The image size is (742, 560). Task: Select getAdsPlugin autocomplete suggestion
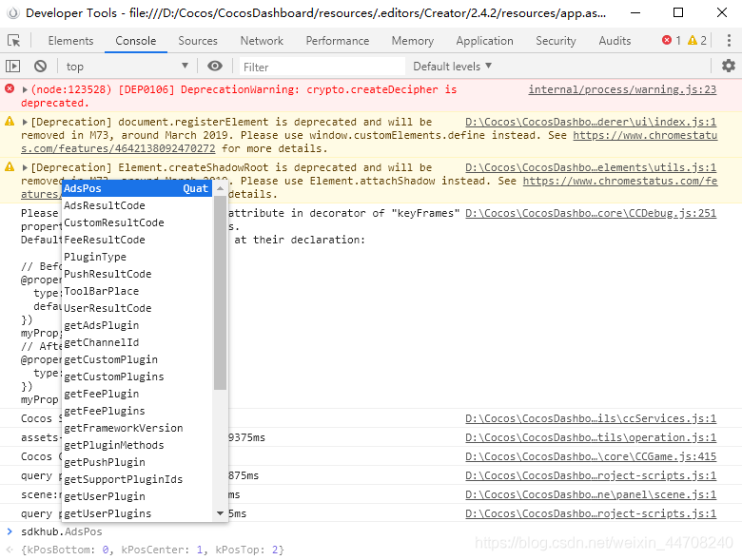(137, 325)
